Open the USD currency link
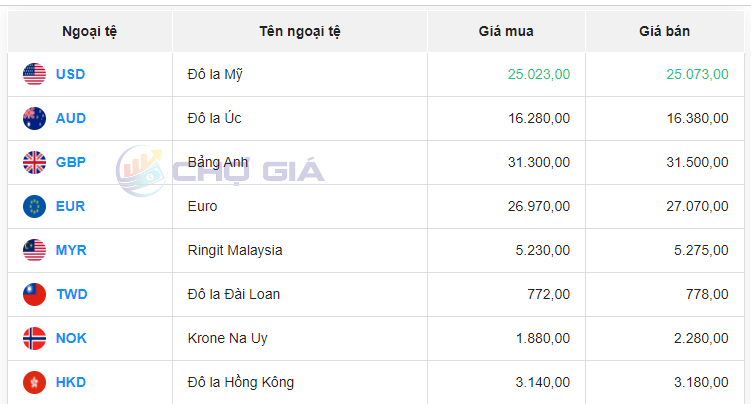751x404 pixels. [x=71, y=74]
